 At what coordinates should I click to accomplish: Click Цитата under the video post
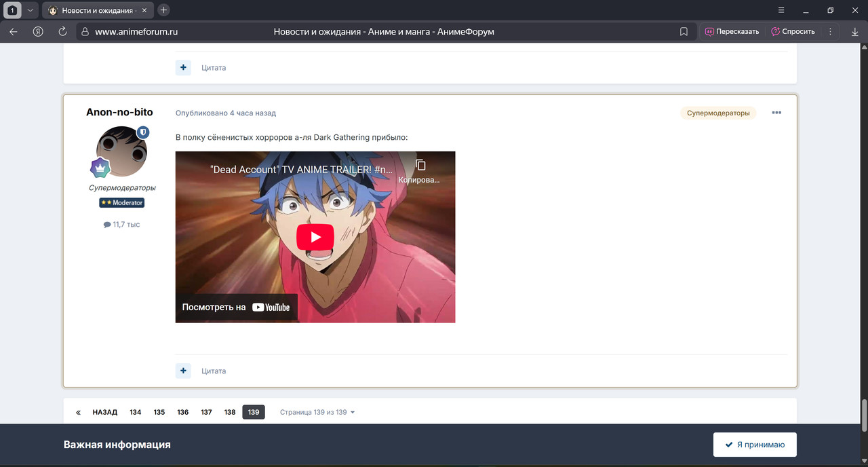(214, 371)
